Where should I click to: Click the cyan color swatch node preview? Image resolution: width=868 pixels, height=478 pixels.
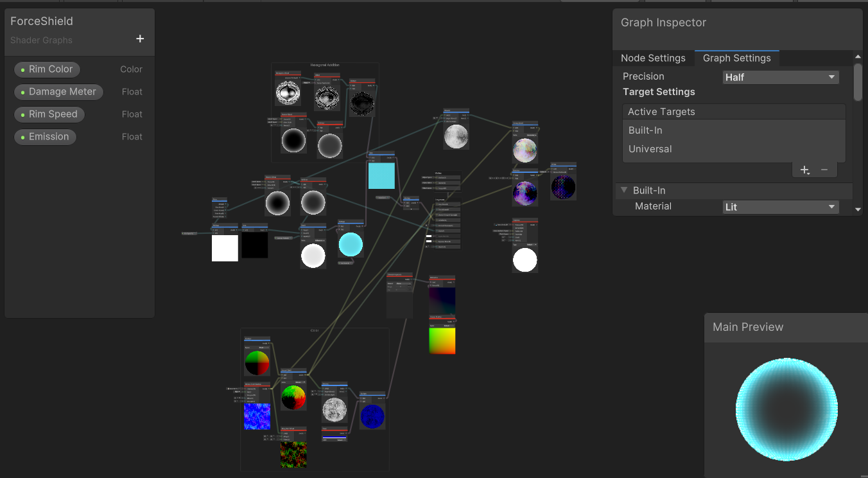pyautogui.click(x=381, y=175)
